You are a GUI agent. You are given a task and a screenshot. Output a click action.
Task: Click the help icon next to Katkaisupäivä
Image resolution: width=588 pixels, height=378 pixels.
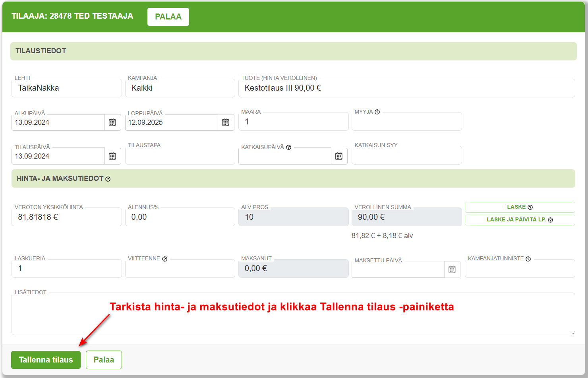tap(289, 147)
